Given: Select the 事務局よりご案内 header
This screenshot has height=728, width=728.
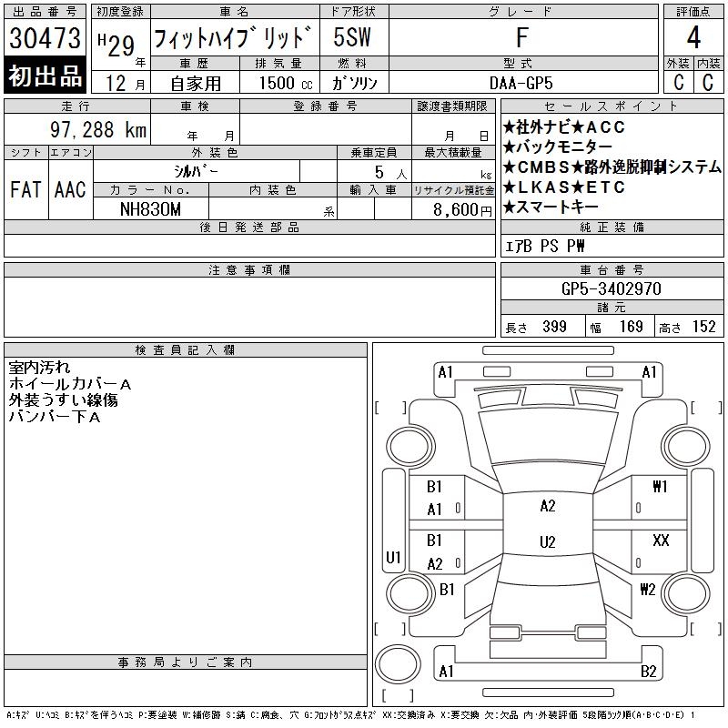Looking at the screenshot, I should [x=185, y=662].
